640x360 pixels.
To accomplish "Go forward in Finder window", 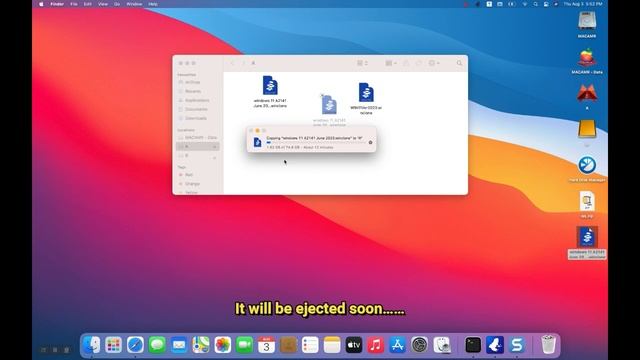I will point(243,63).
